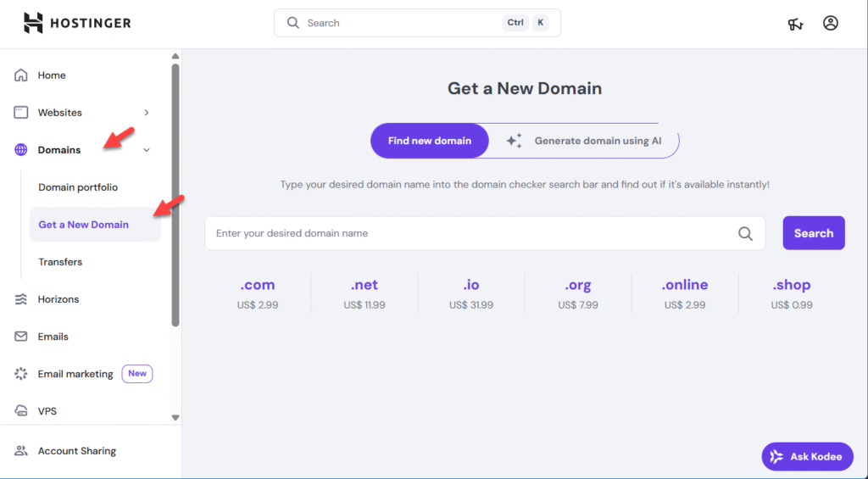
Task: Open the Ask Kodee chat button
Action: tap(808, 456)
